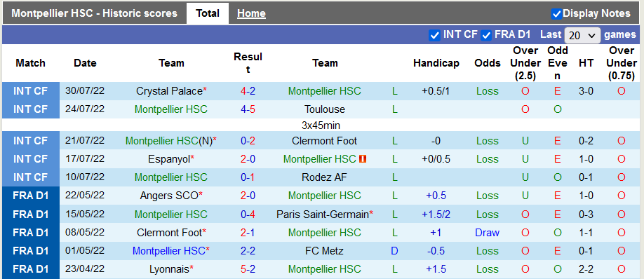Switch to the Total tab
Screen dimensions: 644x279
tap(208, 13)
